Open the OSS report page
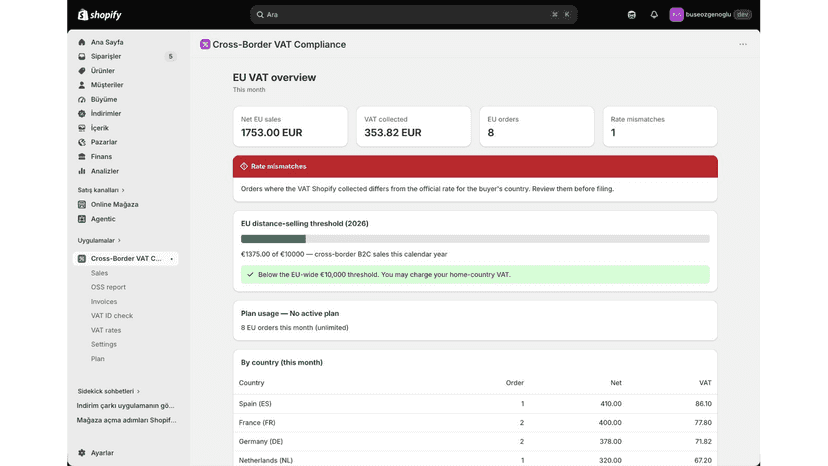 pyautogui.click(x=108, y=287)
